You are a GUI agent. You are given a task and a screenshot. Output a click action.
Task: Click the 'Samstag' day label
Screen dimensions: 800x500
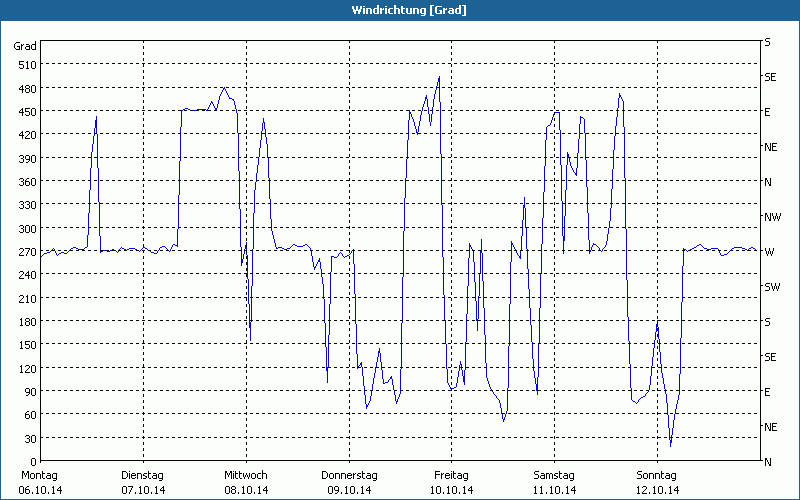tap(554, 476)
